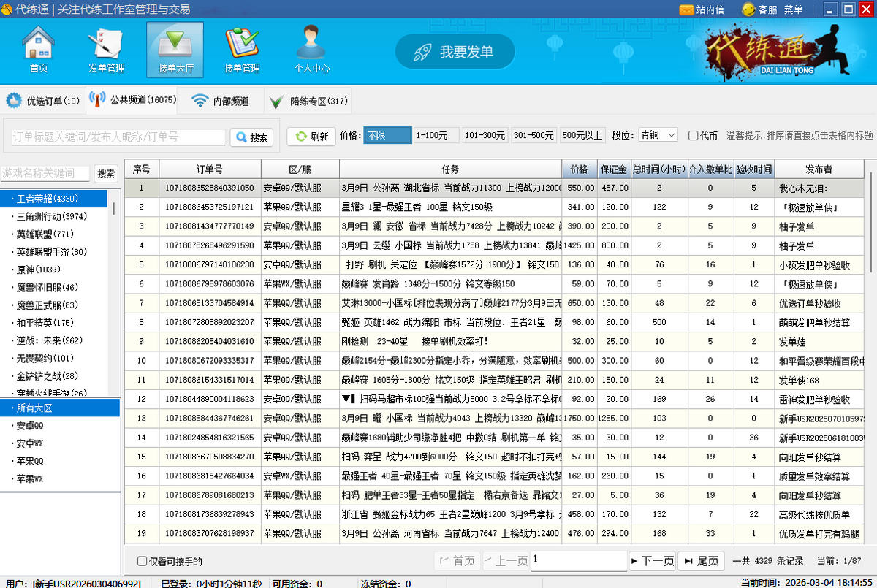The width and height of the screenshot is (877, 588).
Task: Click the order keyword search input field
Action: coord(118,137)
